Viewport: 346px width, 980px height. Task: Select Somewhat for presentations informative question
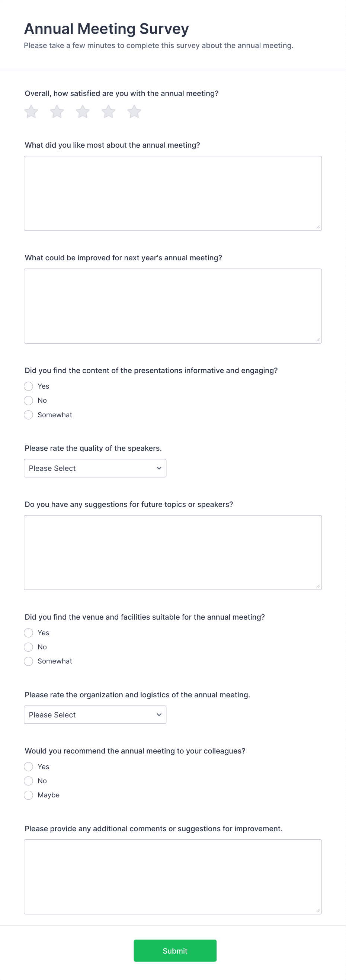[28, 415]
